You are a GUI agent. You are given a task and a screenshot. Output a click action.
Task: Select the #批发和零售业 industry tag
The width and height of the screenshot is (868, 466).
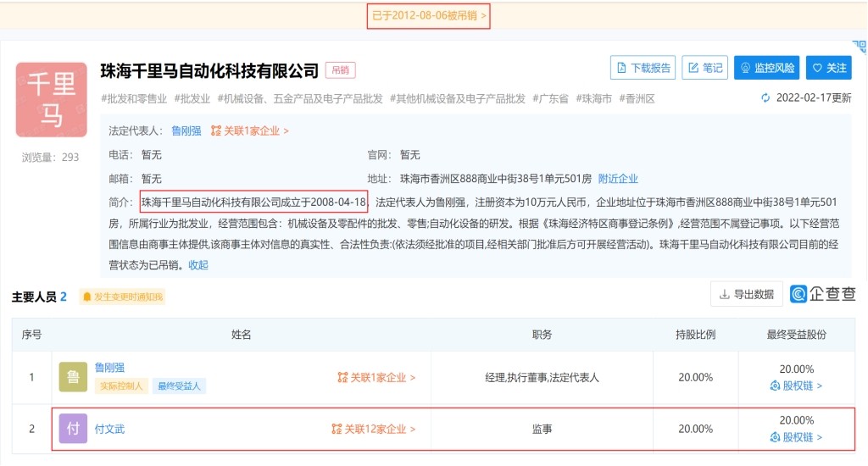tap(134, 98)
